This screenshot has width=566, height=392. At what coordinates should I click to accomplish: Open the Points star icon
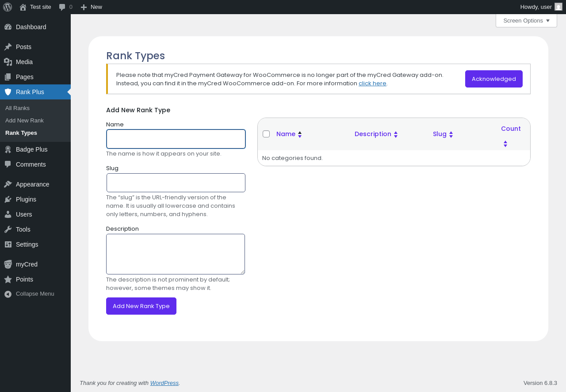click(8, 279)
